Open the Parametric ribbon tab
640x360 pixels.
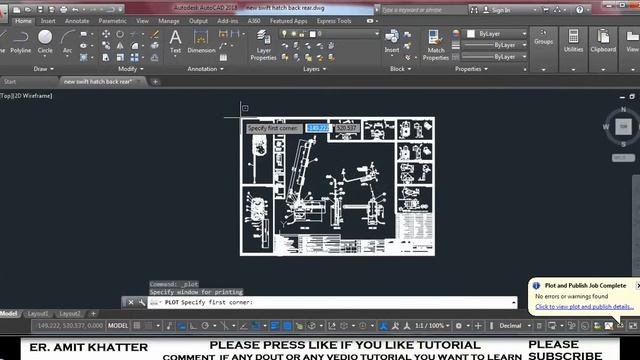click(x=112, y=21)
